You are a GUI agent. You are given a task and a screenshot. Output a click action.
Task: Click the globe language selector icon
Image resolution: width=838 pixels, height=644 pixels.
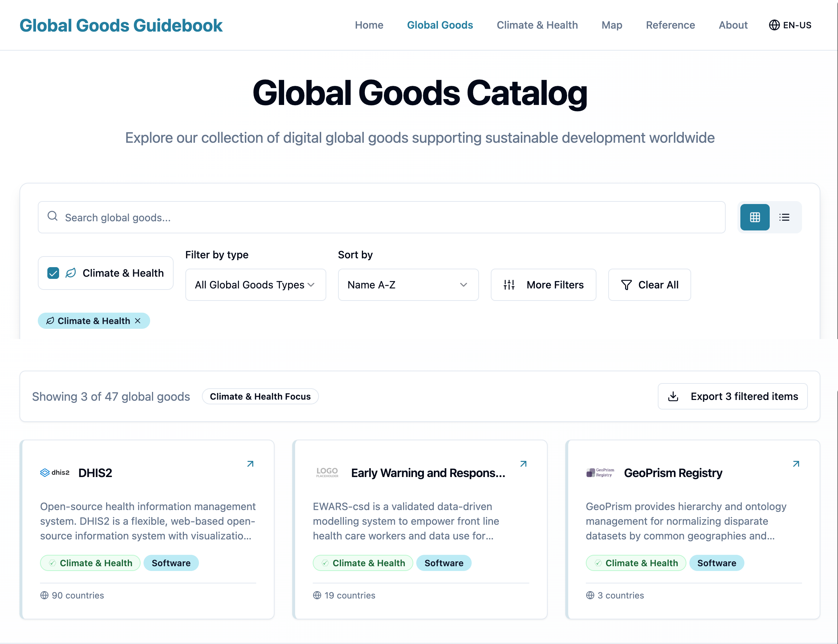pyautogui.click(x=774, y=25)
